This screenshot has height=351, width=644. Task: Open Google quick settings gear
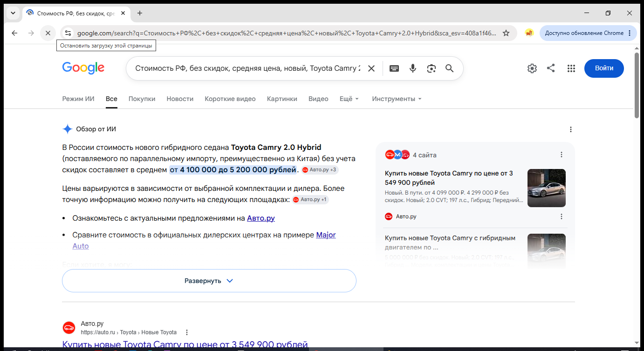click(532, 68)
